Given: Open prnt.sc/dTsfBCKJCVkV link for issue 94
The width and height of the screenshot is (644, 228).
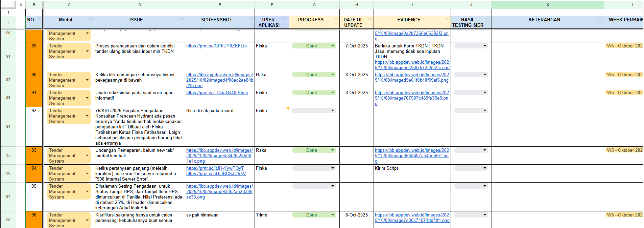Looking at the screenshot, I should tap(216, 174).
